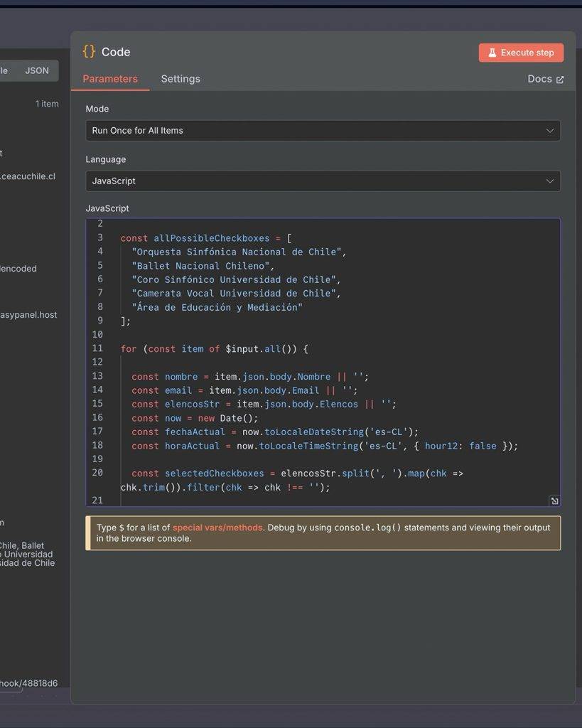Click the chevron arrow in Language dropdown

coord(550,181)
